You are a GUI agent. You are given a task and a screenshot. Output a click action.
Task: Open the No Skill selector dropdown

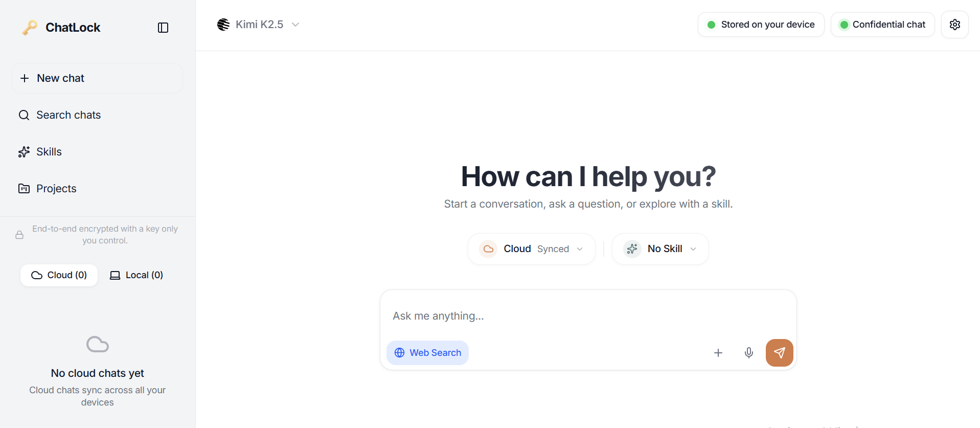(660, 249)
